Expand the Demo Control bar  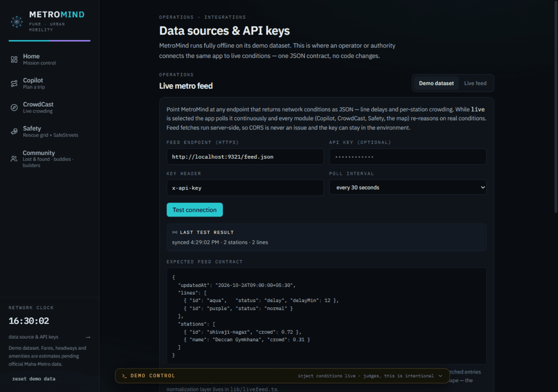pos(282,376)
